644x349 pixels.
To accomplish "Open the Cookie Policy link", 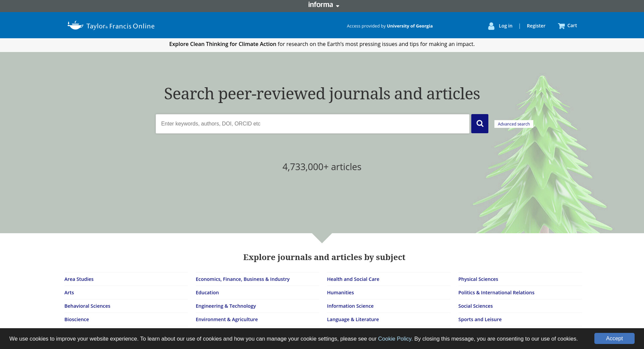I will pyautogui.click(x=394, y=339).
